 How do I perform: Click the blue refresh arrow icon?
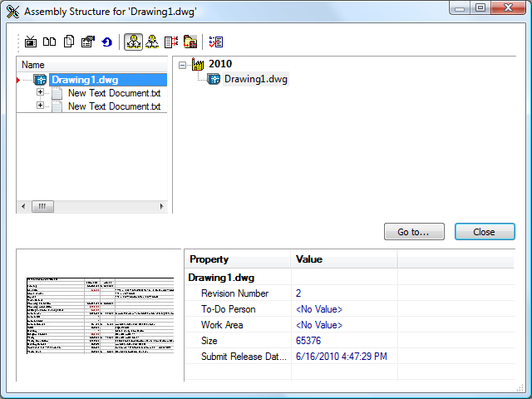[x=106, y=42]
